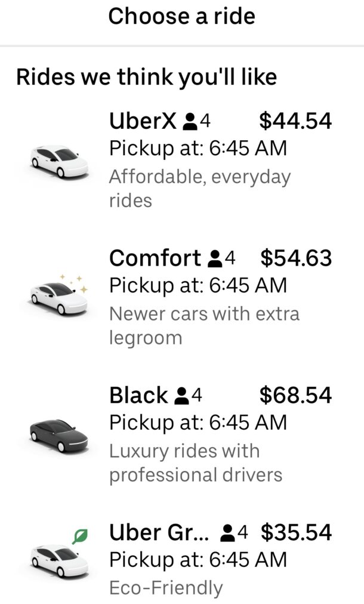Image resolution: width=364 pixels, height=604 pixels.
Task: Click the $68.54 Black price
Action: (294, 396)
